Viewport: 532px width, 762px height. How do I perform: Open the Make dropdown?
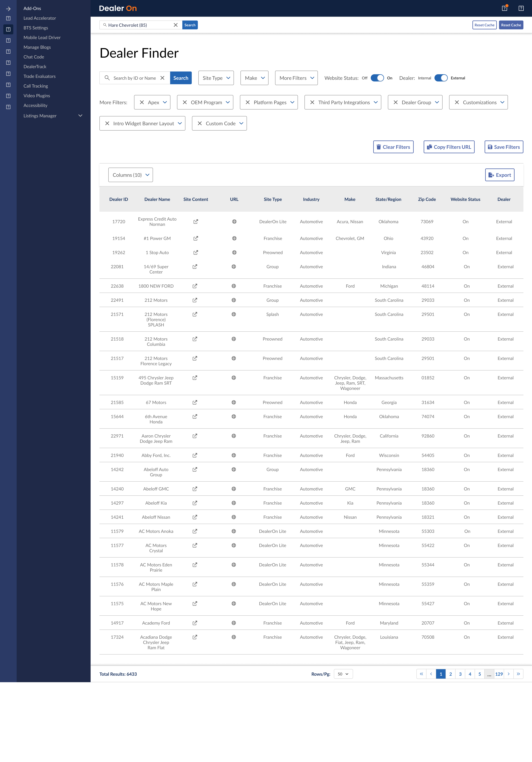tap(254, 78)
